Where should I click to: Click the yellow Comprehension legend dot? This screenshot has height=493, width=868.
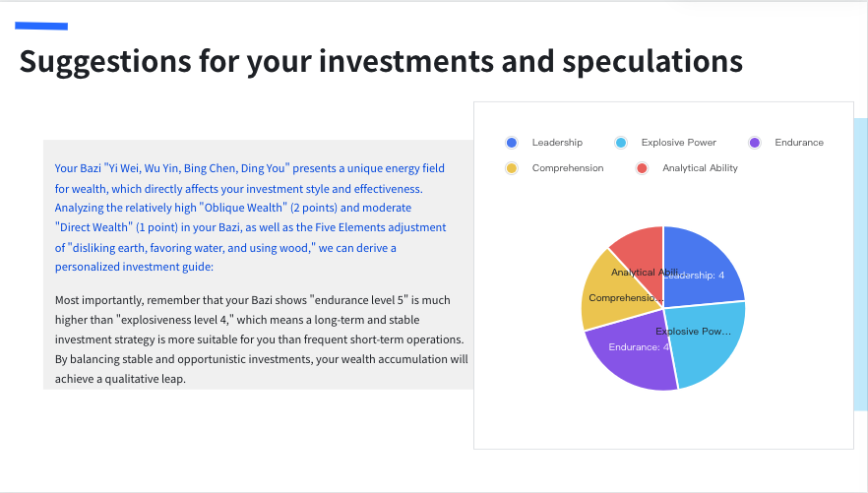(x=512, y=168)
